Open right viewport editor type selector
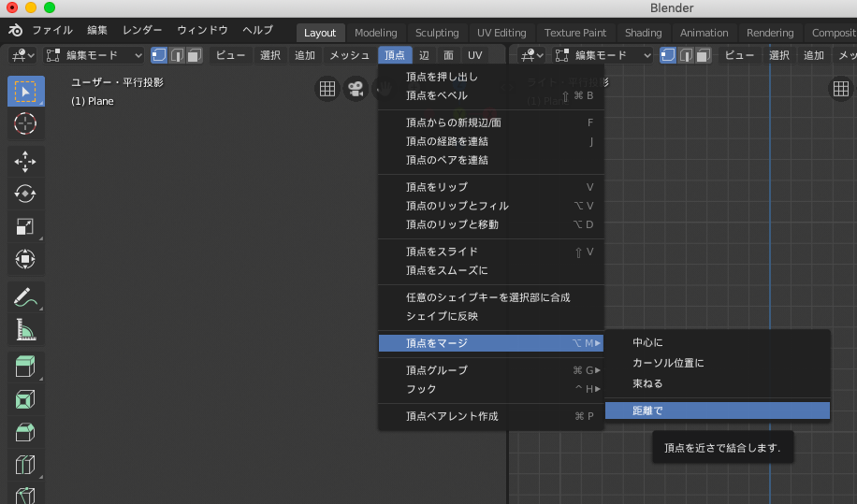The width and height of the screenshot is (857, 504). coord(531,55)
